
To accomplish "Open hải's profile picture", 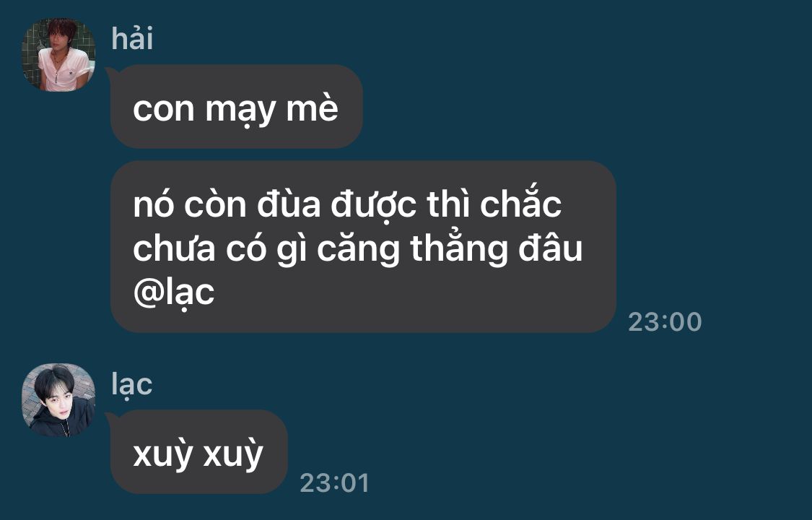I will pos(58,54).
